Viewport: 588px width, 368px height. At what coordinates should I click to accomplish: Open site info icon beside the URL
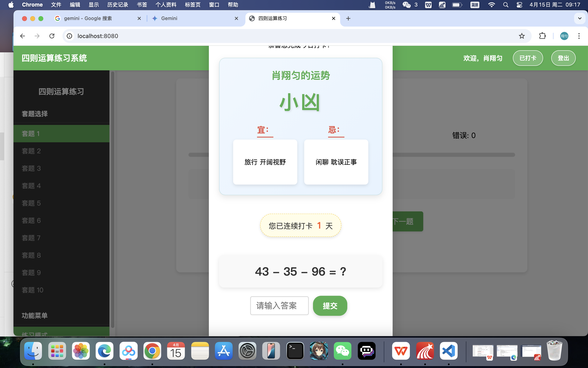[69, 36]
